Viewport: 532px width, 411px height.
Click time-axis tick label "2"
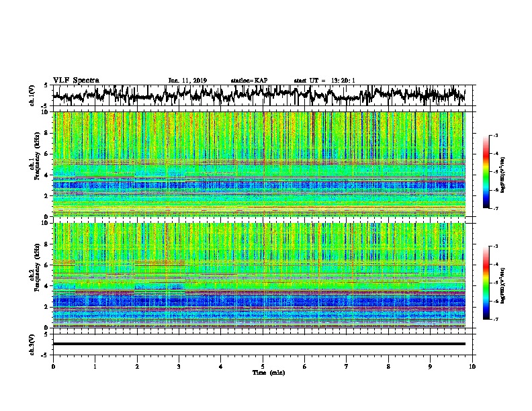click(x=137, y=367)
